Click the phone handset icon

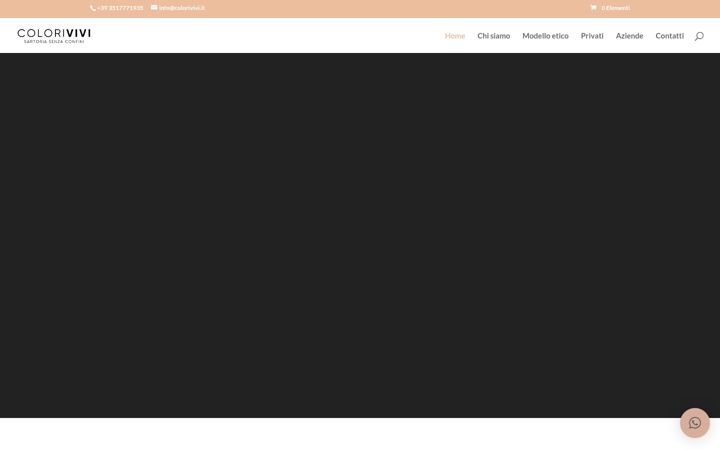click(x=93, y=8)
